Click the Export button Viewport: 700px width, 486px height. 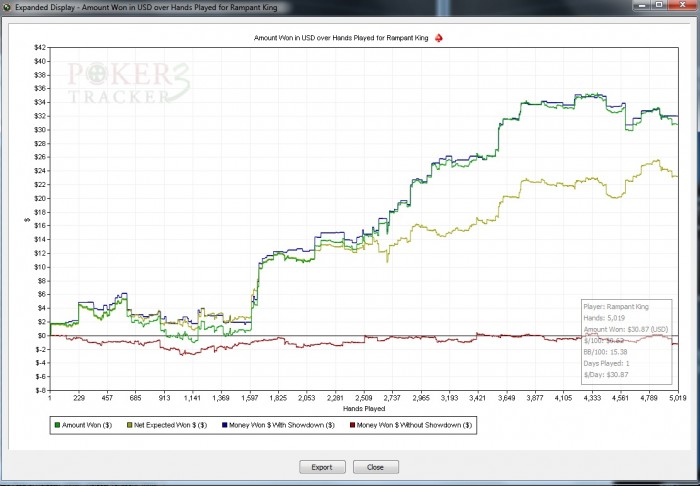tap(322, 467)
